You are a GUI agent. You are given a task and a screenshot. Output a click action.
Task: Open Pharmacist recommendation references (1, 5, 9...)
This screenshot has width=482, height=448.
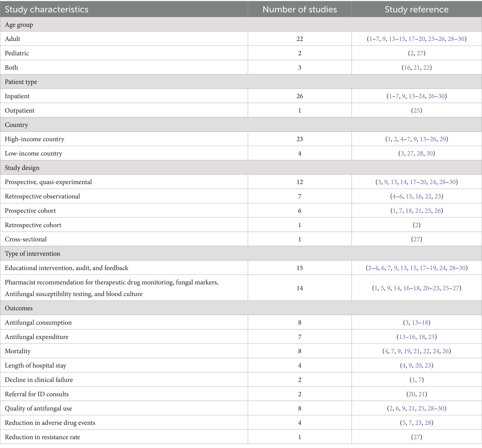tap(416, 288)
